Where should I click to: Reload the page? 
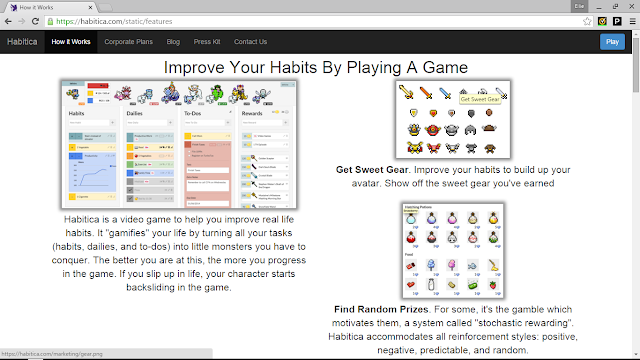point(36,21)
